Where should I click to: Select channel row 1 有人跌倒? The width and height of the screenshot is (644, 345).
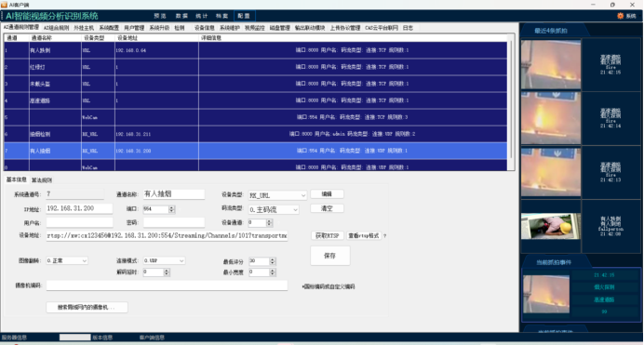pos(256,50)
